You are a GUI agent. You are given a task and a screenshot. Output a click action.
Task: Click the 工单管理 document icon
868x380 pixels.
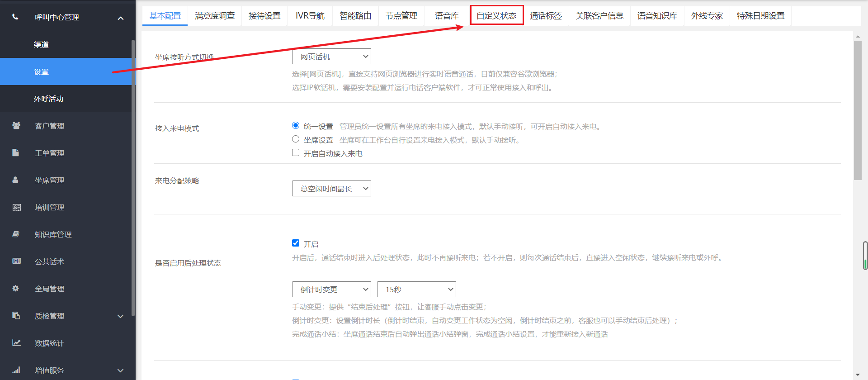(x=16, y=153)
